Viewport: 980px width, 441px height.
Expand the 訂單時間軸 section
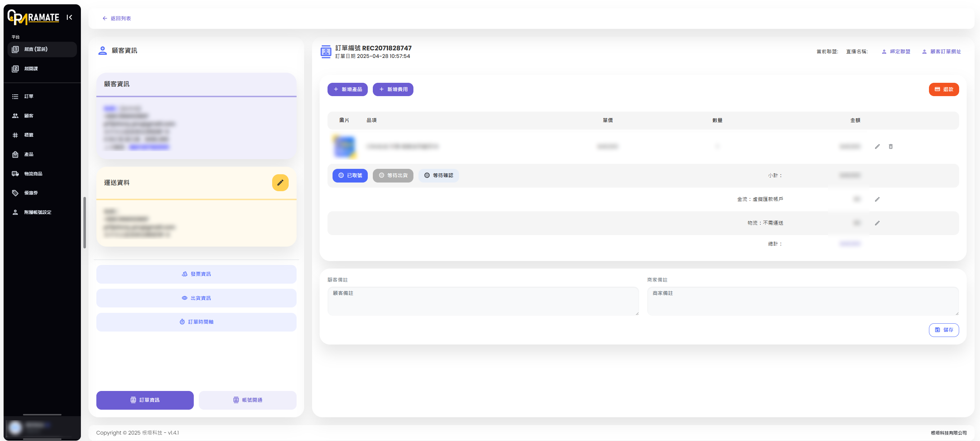click(x=196, y=322)
